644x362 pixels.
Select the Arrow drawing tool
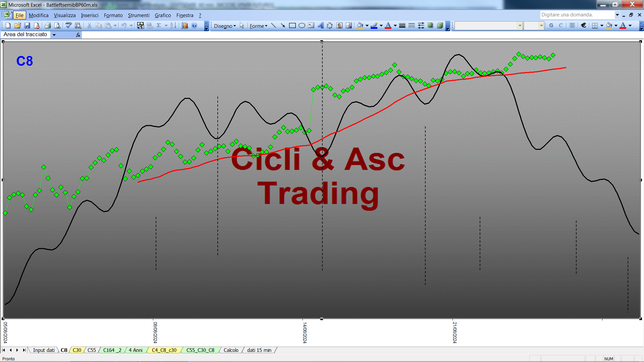[x=283, y=26]
